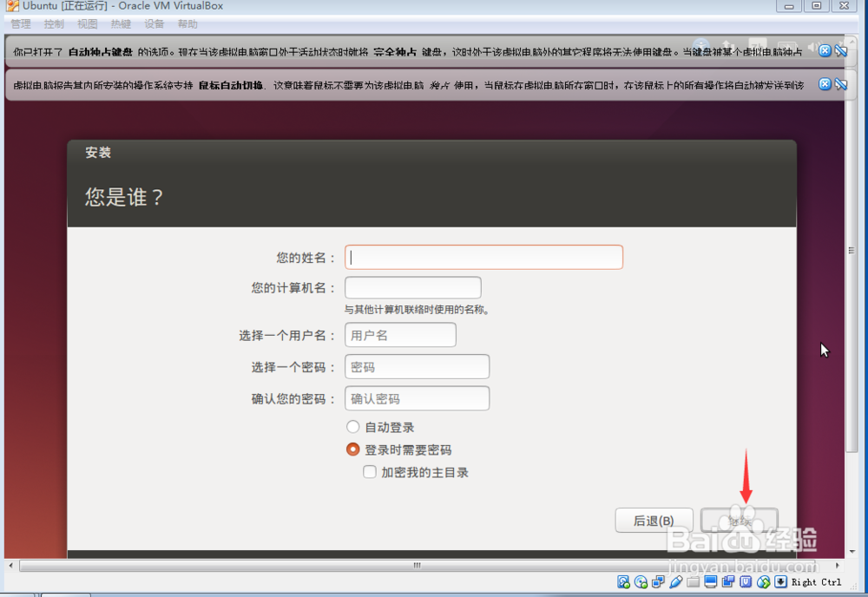
Task: Click the 您的姓名 input field
Action: pyautogui.click(x=483, y=257)
